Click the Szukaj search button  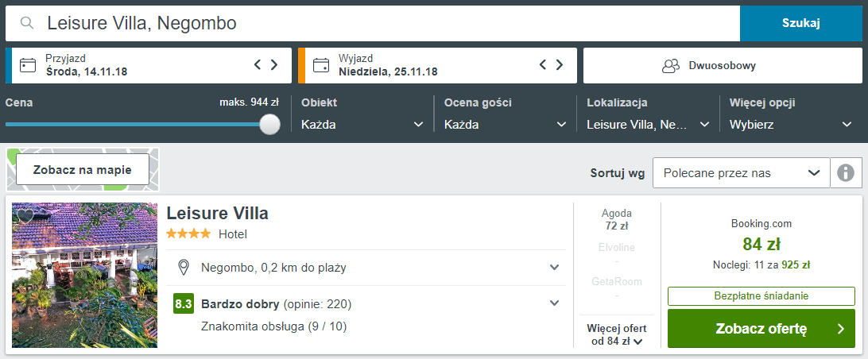[x=801, y=23]
